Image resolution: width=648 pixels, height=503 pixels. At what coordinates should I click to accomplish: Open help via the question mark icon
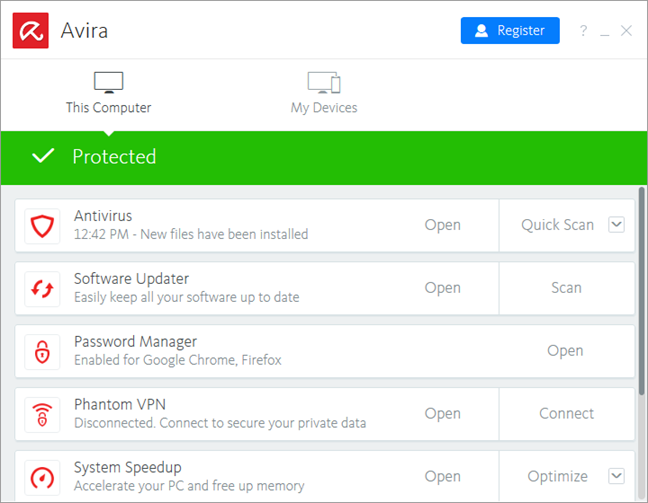click(x=583, y=30)
